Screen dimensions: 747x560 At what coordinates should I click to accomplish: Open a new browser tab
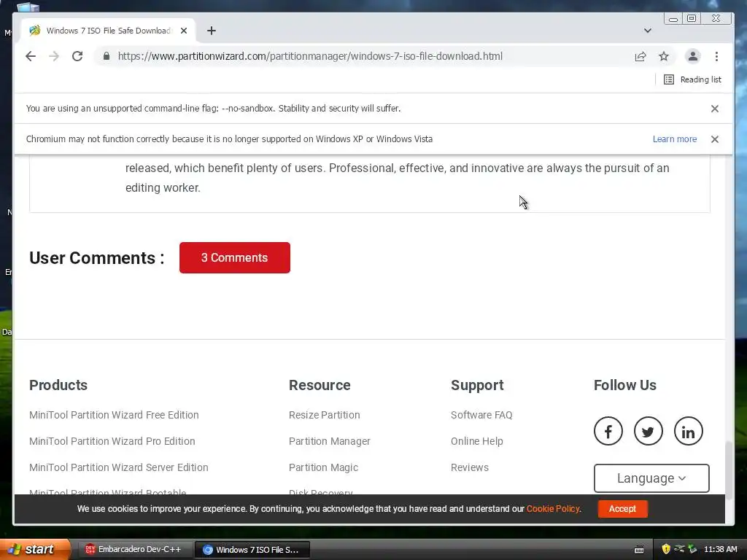[212, 31]
